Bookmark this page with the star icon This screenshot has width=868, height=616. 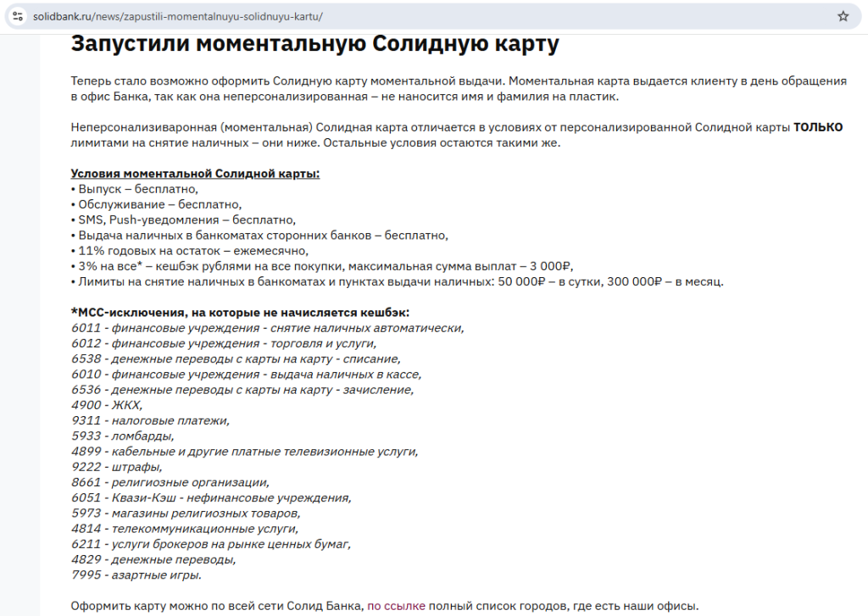click(x=843, y=16)
